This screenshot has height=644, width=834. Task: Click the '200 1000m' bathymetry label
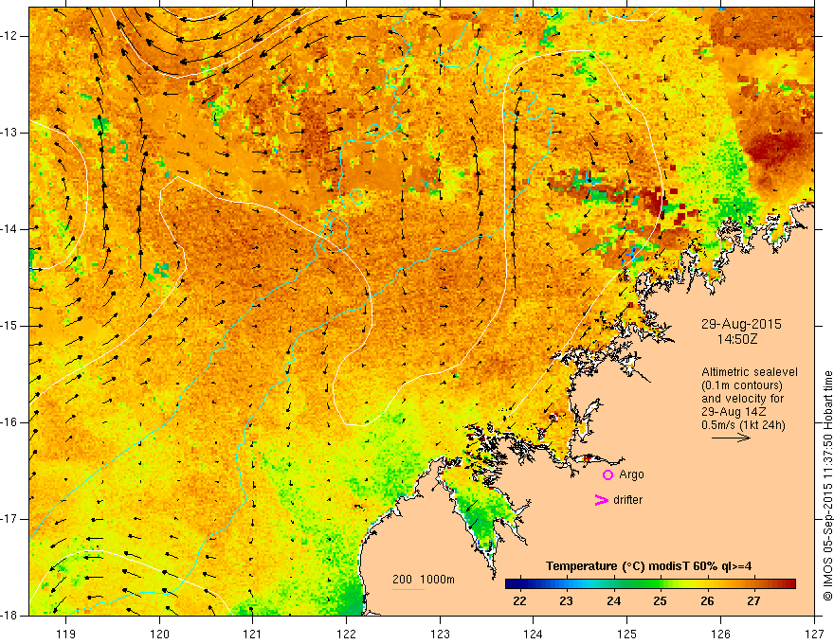[x=424, y=580]
